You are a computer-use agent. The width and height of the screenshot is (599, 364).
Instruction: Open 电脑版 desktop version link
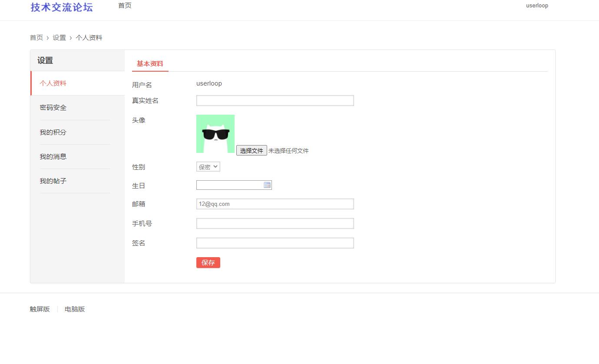[74, 309]
